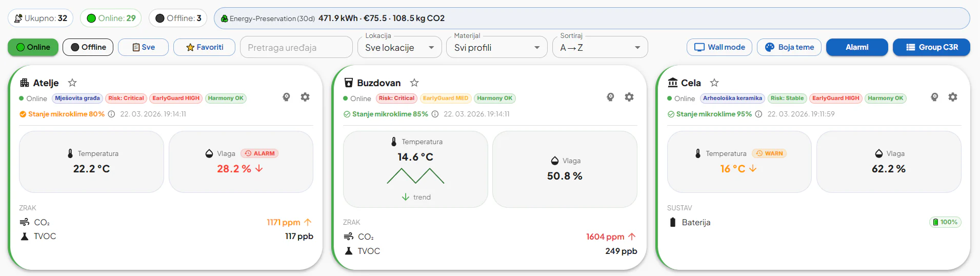Click CO₂ wind icon in Atelje card
Image resolution: width=980 pixels, height=276 pixels.
(x=25, y=222)
